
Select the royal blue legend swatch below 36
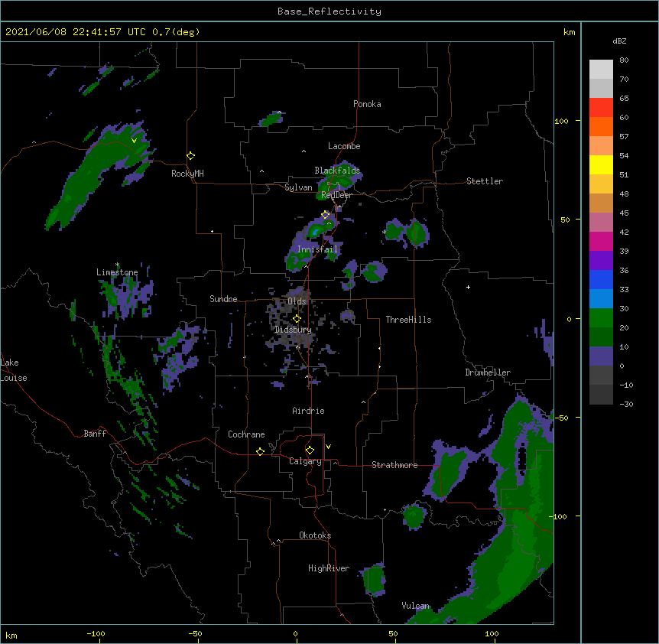point(601,279)
